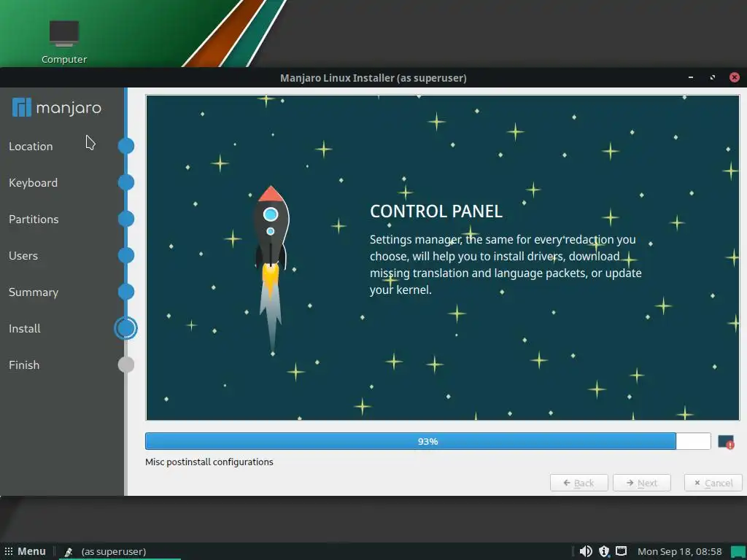Click the CONTROL PANEL slide heading

[x=436, y=211]
